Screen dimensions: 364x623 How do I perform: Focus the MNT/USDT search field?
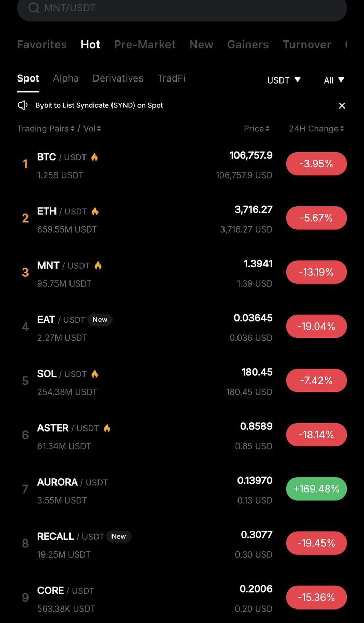[181, 8]
